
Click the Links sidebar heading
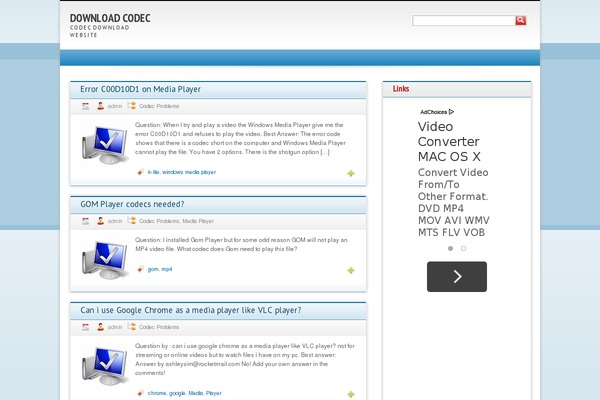[x=401, y=89]
